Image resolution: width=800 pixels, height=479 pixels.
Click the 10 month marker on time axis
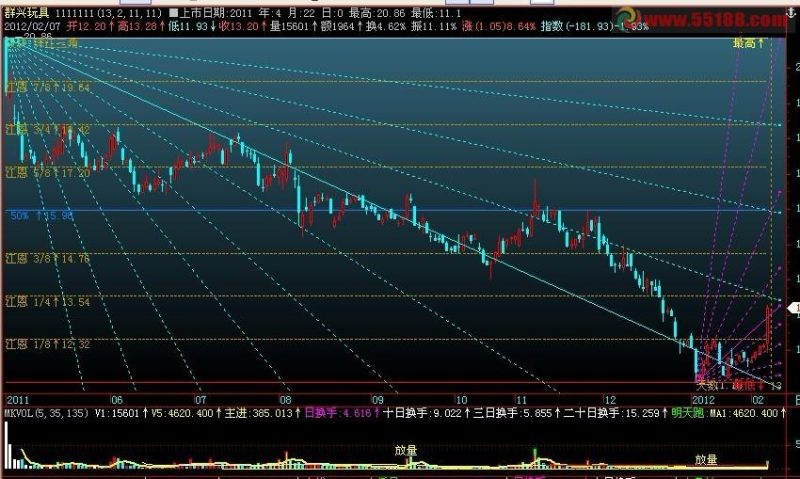[461, 400]
